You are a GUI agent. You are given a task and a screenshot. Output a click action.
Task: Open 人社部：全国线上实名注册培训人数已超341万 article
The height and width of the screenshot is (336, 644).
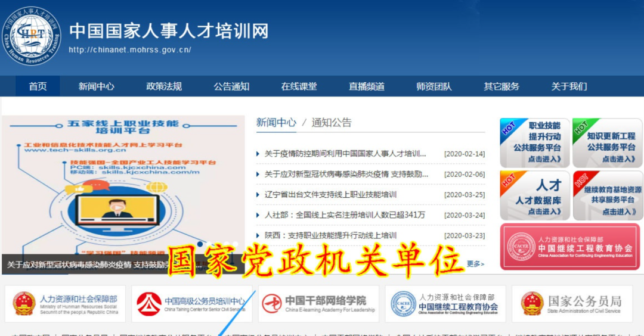click(345, 215)
